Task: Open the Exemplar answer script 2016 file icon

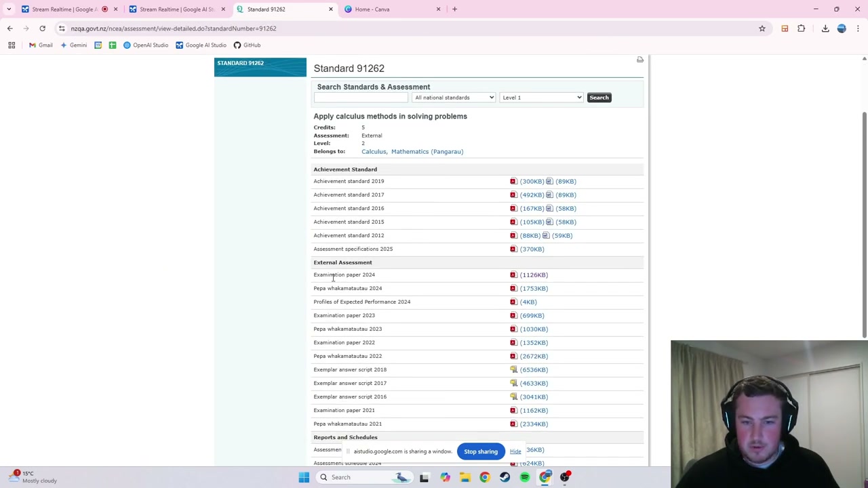Action: pyautogui.click(x=513, y=396)
